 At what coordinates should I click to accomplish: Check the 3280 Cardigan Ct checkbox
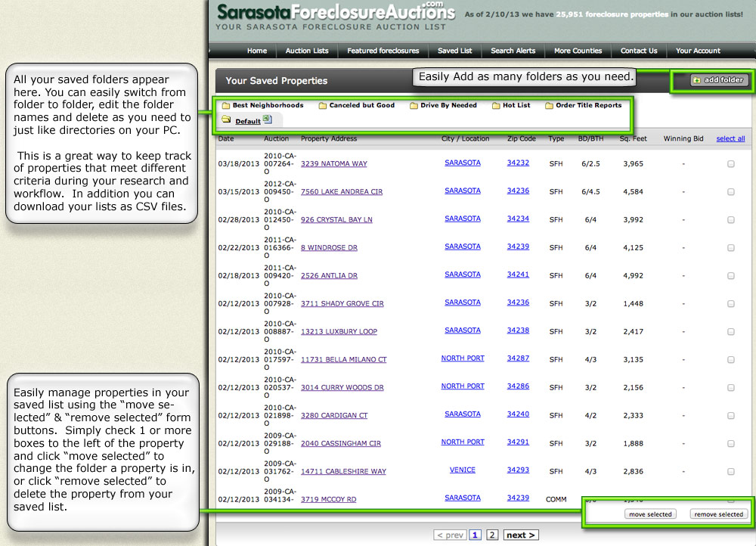coord(731,416)
